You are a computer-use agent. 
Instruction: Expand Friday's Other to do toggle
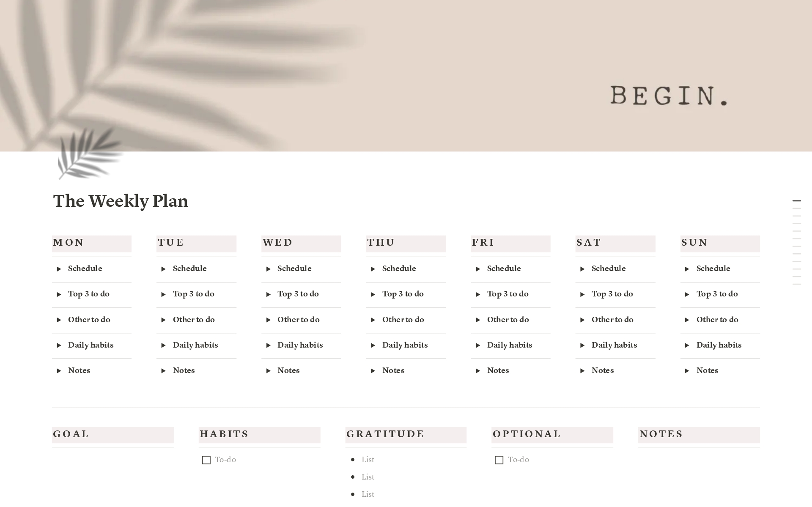(x=478, y=320)
